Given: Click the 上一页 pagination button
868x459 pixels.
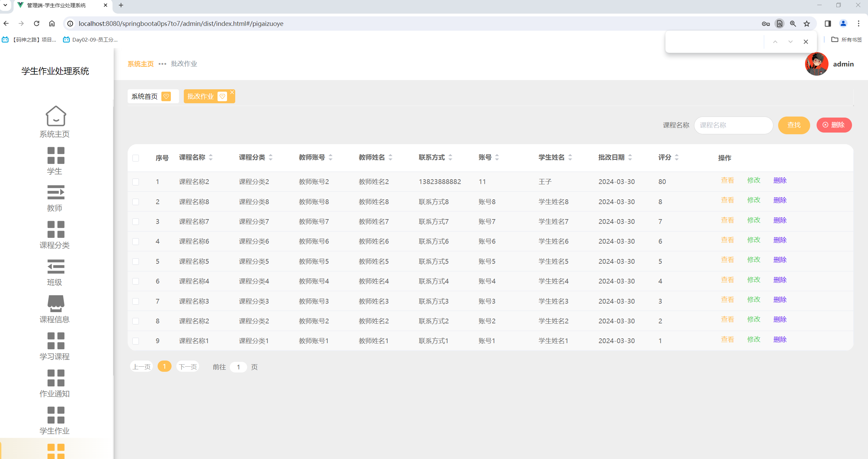Looking at the screenshot, I should point(142,367).
